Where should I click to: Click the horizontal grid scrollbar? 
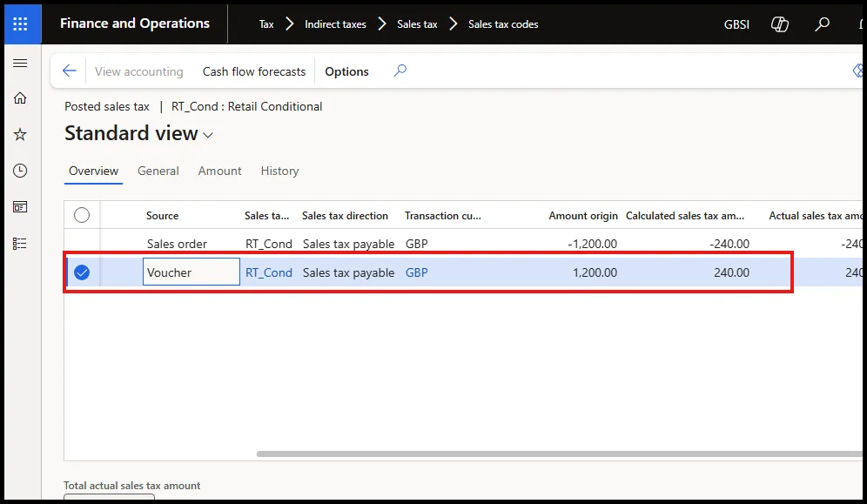559,454
